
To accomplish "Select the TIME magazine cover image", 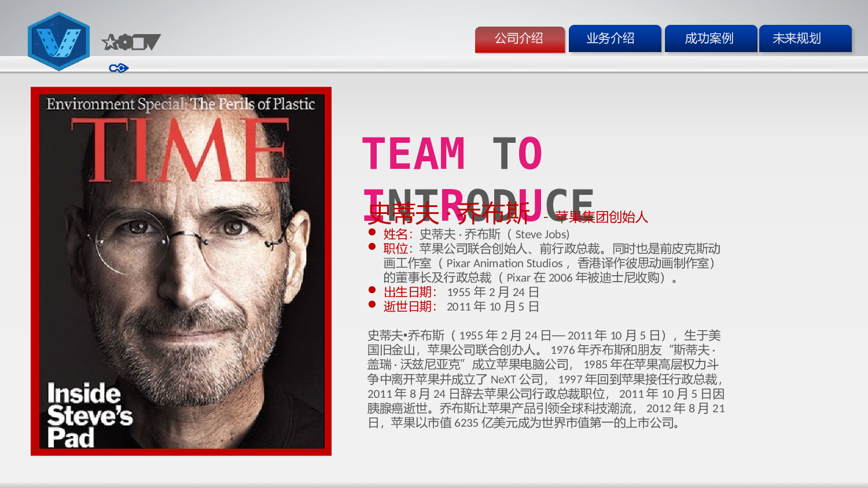I will coord(181,271).
